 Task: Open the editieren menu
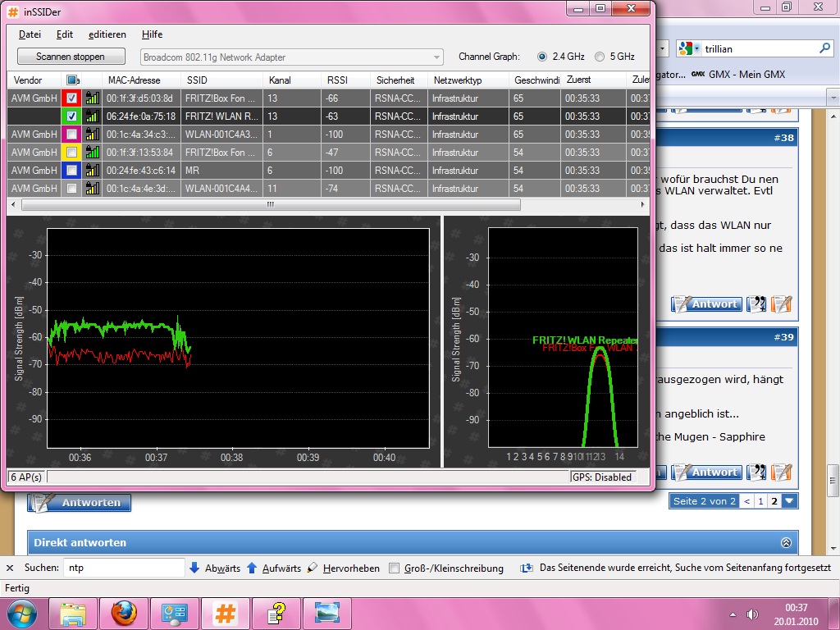(107, 34)
